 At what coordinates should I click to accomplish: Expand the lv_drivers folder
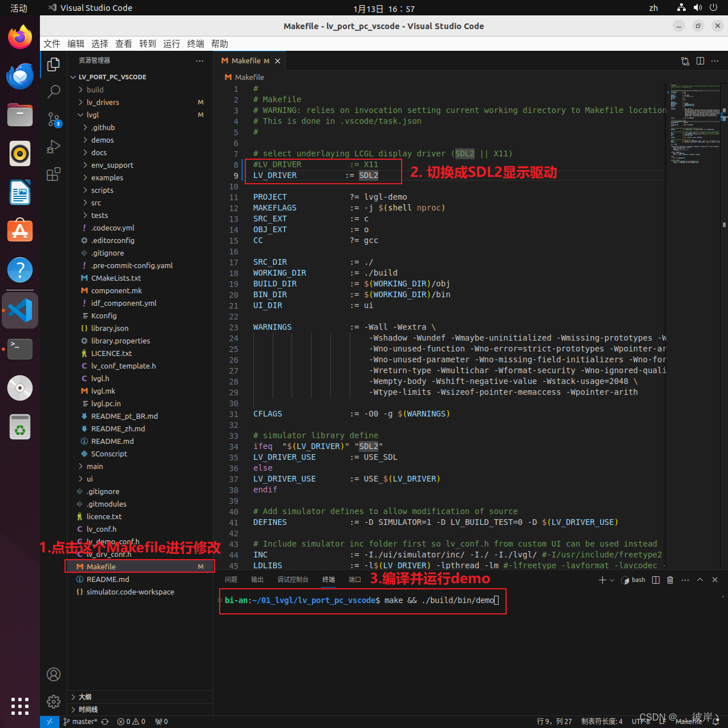pyautogui.click(x=103, y=102)
